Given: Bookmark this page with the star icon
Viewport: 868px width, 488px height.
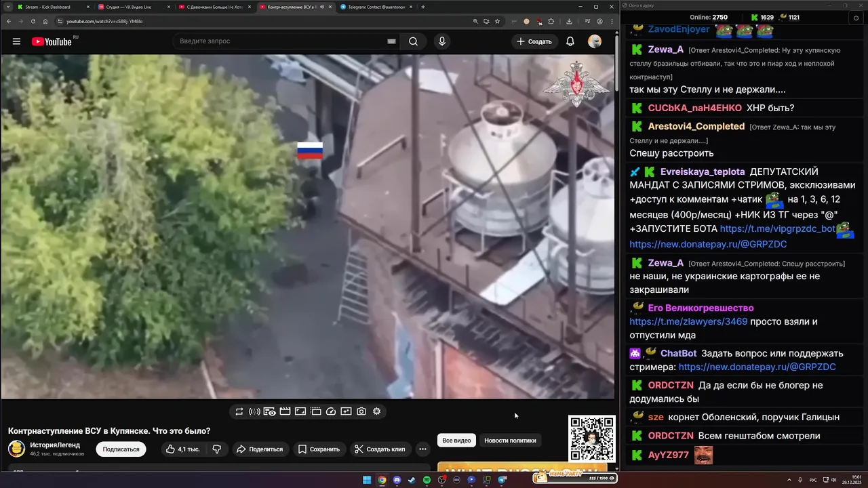Looking at the screenshot, I should pyautogui.click(x=497, y=21).
